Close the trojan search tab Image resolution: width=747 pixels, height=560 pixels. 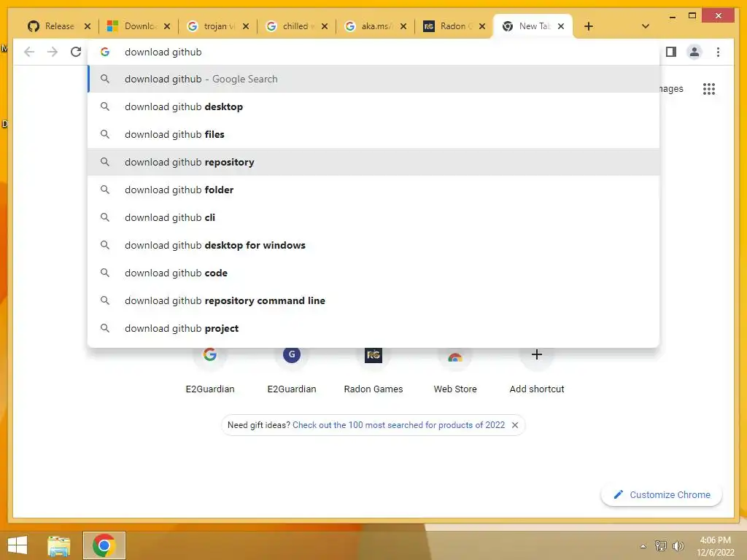(x=245, y=26)
